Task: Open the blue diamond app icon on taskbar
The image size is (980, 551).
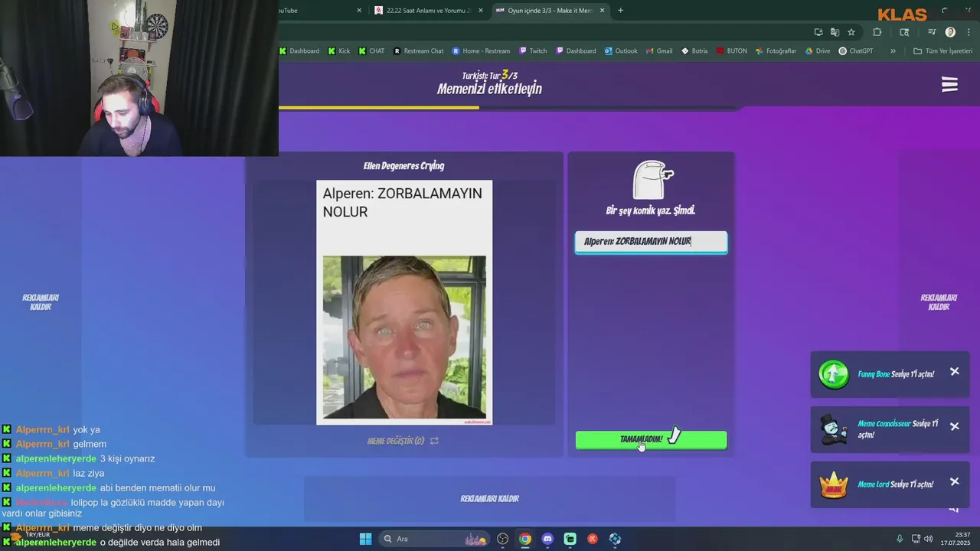Action: 615,539
